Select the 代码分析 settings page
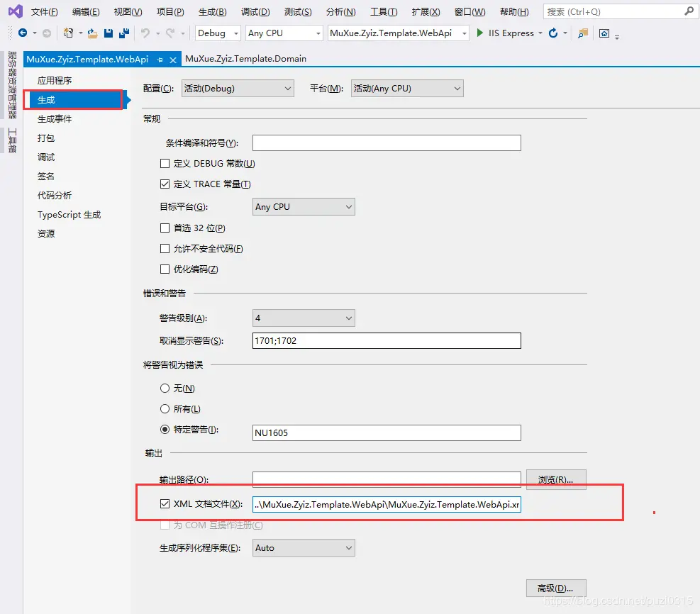Viewport: 700px width, 614px height. point(55,196)
